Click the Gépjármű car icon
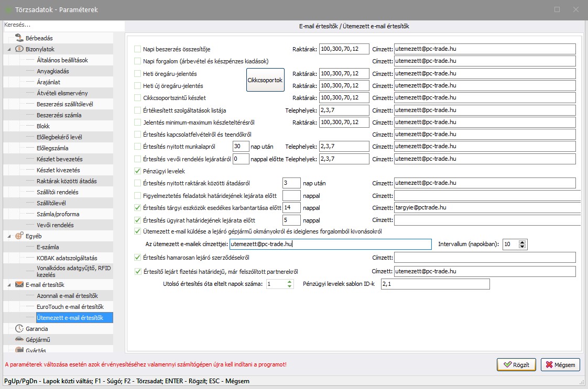 pyautogui.click(x=19, y=340)
